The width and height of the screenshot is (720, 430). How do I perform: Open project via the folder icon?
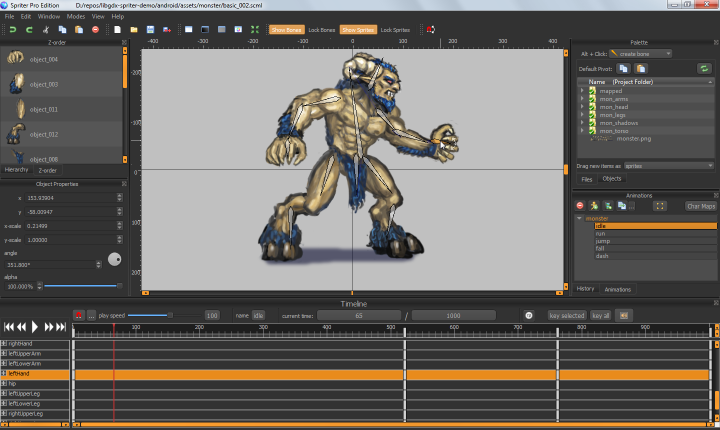click(x=134, y=30)
